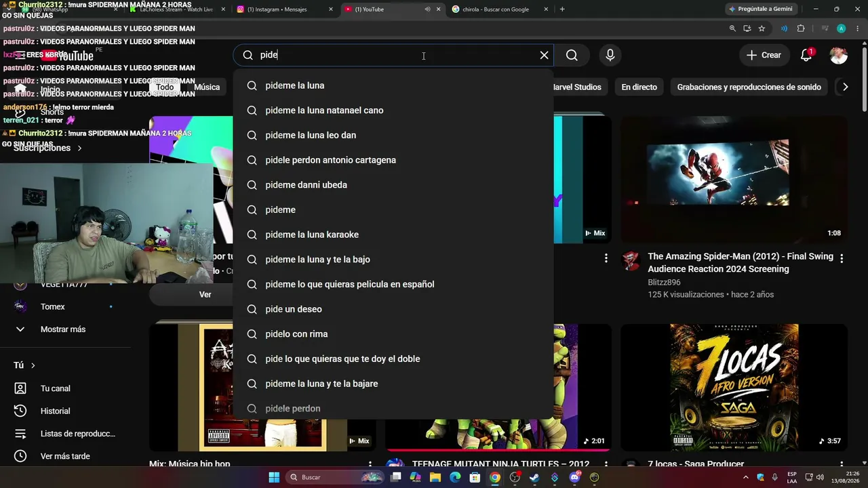This screenshot has height=488, width=868.
Task: Open the Windows Start menu
Action: click(274, 477)
